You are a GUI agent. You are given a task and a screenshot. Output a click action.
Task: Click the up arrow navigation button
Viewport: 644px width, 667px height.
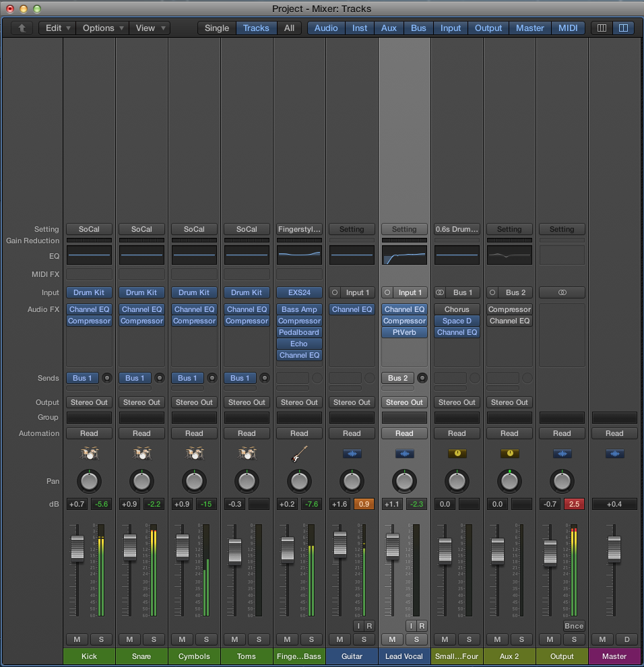(x=22, y=28)
